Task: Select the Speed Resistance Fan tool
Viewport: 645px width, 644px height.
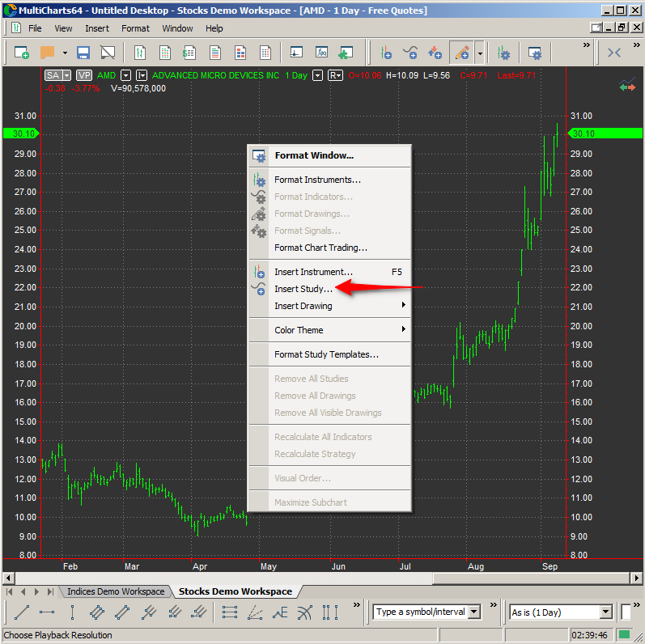Action: (255, 612)
